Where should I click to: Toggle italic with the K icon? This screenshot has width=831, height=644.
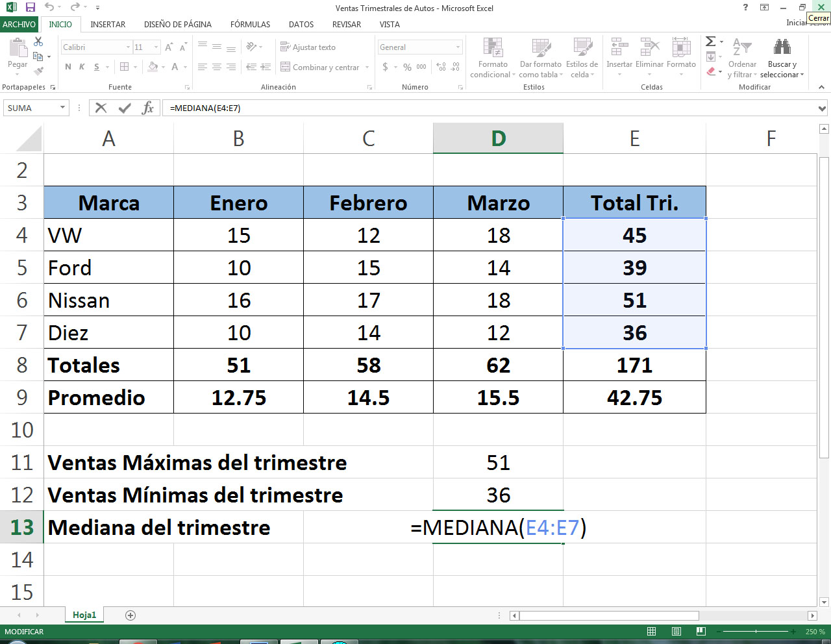(x=81, y=67)
